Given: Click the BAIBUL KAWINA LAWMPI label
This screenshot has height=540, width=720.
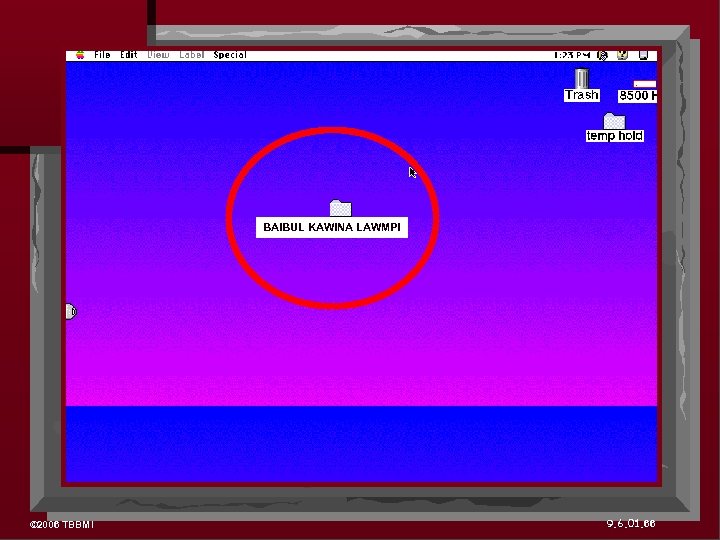Looking at the screenshot, I should click(332, 227).
